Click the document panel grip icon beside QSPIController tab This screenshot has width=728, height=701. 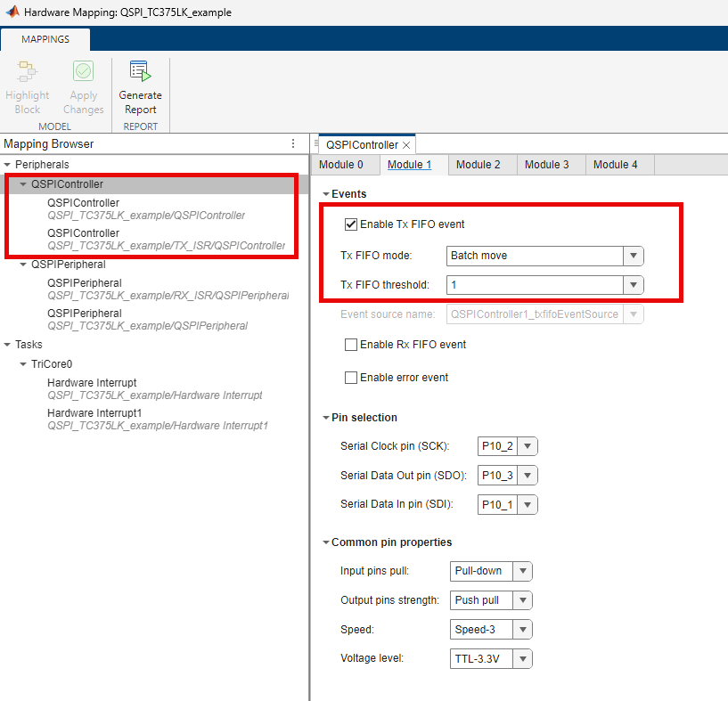click(x=315, y=143)
